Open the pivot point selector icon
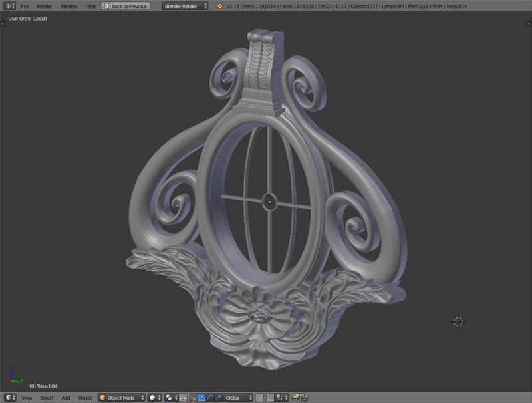 pos(168,396)
